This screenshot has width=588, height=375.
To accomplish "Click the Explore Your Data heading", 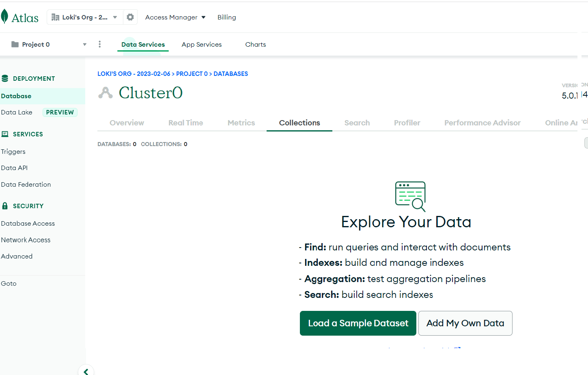I will point(406,222).
